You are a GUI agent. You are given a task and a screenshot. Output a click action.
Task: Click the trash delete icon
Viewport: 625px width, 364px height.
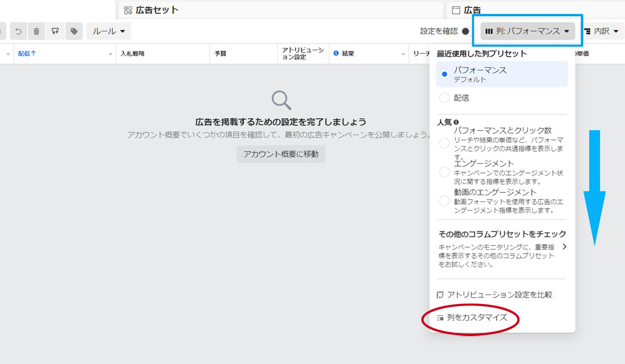36,31
